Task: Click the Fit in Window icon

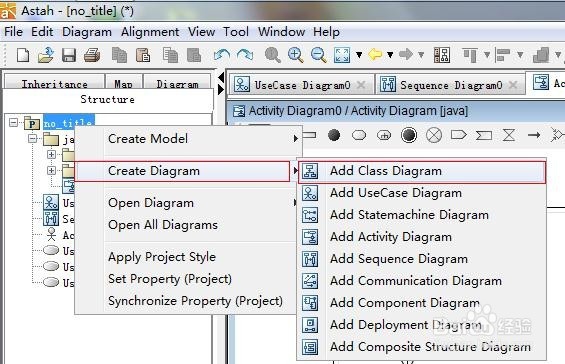Action: 342,55
